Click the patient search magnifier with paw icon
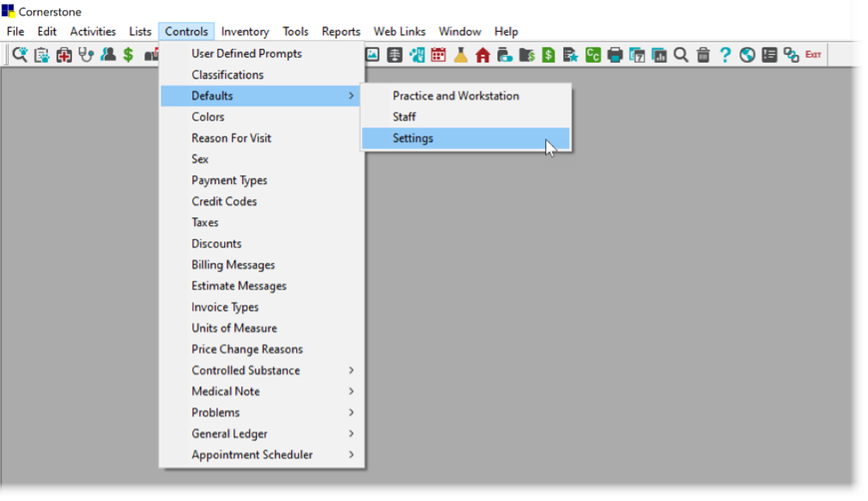This screenshot has width=868, height=501. (x=20, y=55)
